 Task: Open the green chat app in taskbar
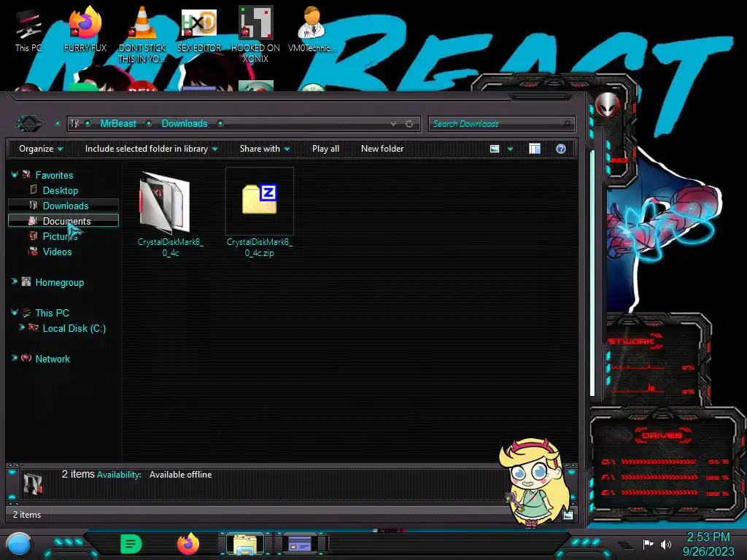pyautogui.click(x=131, y=544)
